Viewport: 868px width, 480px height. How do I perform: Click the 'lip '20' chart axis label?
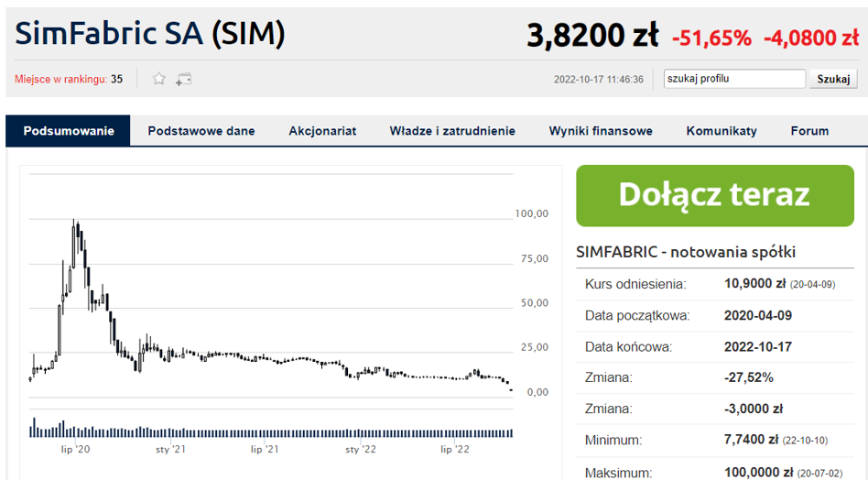pos(75,450)
